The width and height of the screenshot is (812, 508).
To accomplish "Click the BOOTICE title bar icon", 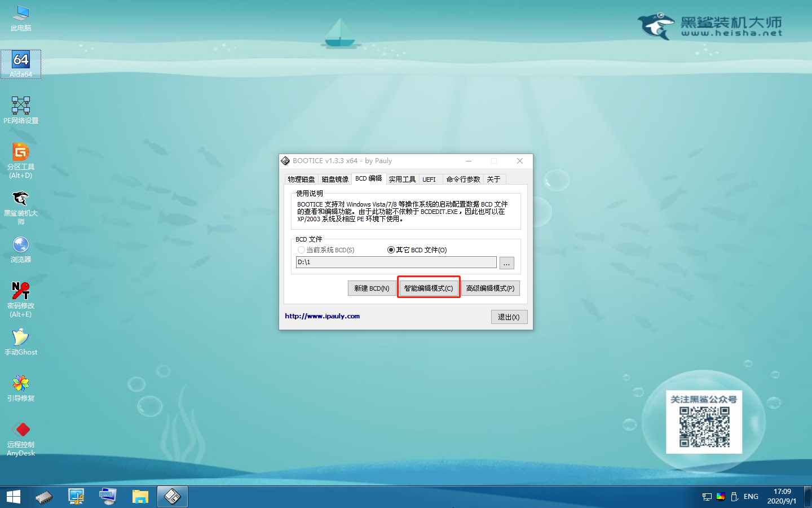I will pos(285,161).
